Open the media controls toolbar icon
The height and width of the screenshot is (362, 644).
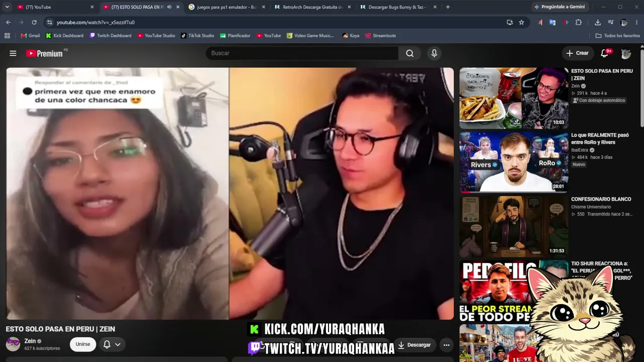(611, 22)
